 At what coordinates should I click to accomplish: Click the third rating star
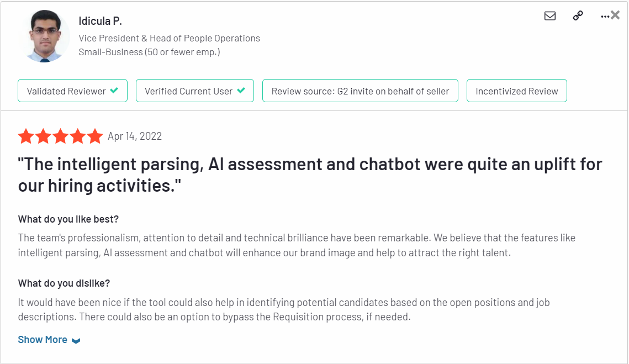point(61,136)
